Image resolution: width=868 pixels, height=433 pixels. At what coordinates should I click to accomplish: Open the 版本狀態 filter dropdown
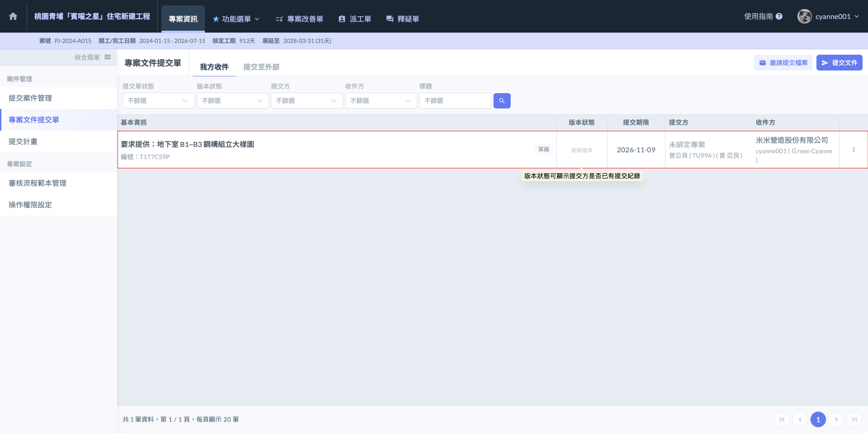coord(233,101)
